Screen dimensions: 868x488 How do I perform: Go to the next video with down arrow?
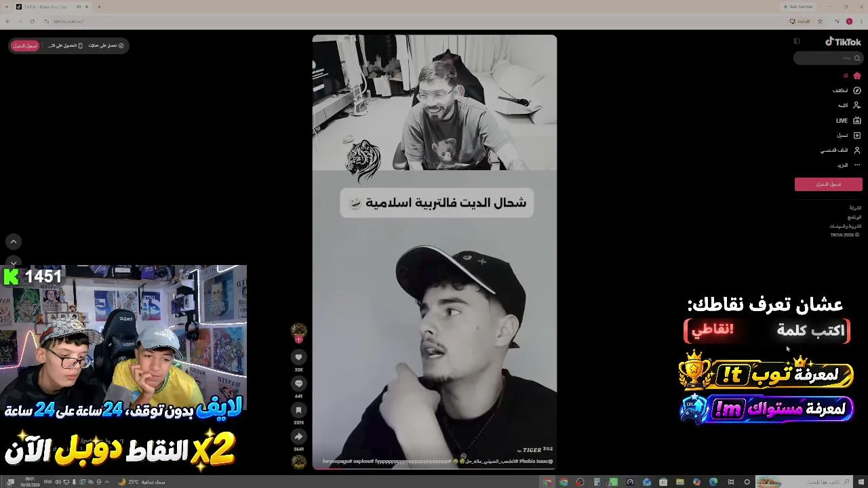pyautogui.click(x=13, y=262)
